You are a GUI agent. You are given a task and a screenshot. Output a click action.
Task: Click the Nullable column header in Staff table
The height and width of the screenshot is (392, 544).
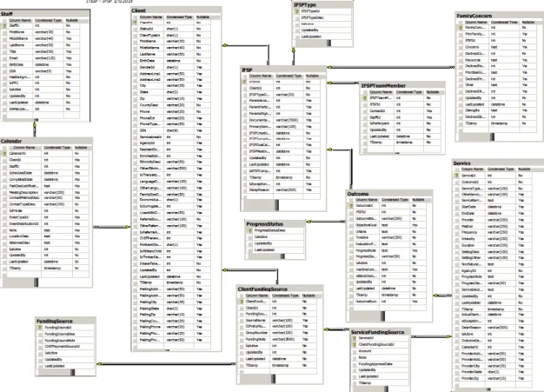(x=72, y=21)
